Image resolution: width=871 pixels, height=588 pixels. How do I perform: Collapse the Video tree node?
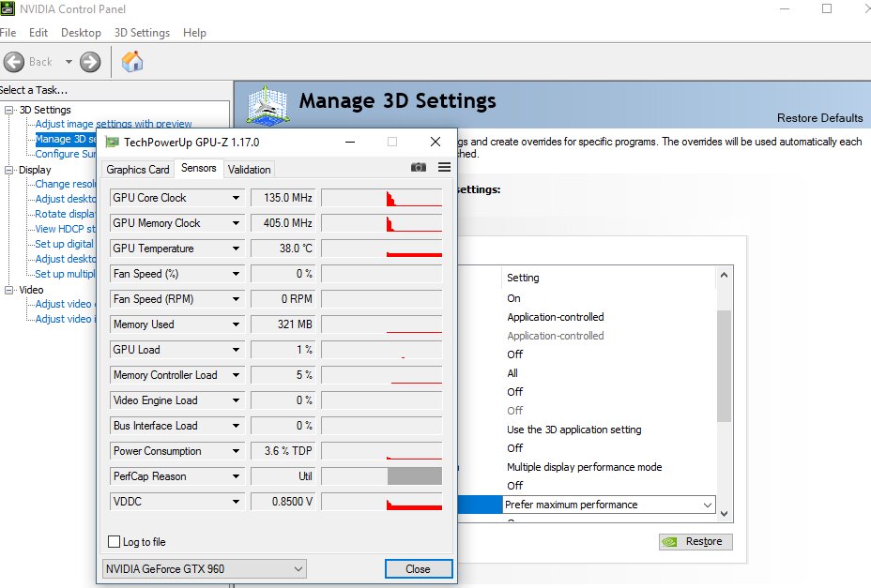8,290
